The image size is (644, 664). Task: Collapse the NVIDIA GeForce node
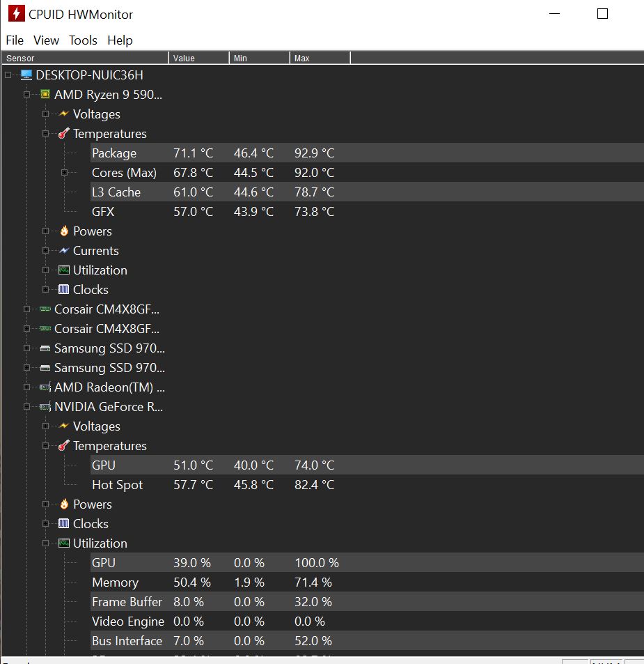(x=26, y=406)
